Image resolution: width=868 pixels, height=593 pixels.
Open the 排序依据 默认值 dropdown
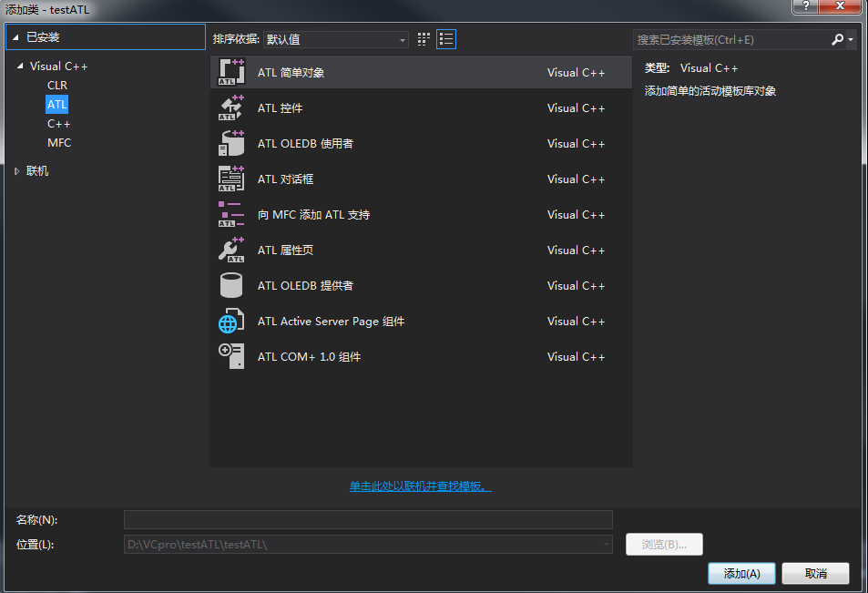[336, 39]
